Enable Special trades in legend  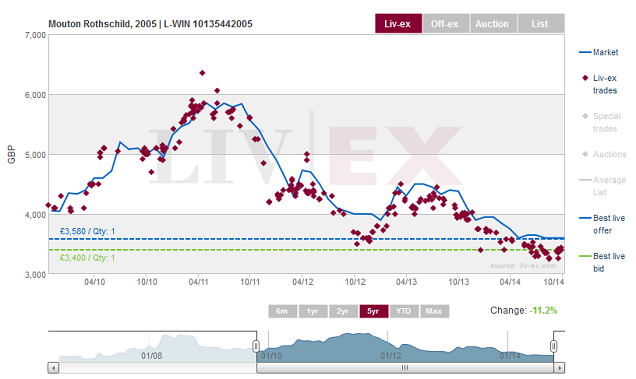point(602,122)
